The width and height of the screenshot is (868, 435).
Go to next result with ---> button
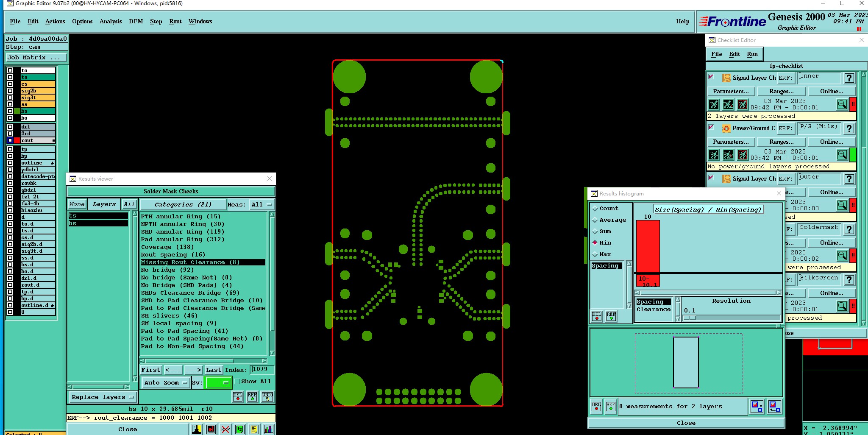click(x=193, y=370)
